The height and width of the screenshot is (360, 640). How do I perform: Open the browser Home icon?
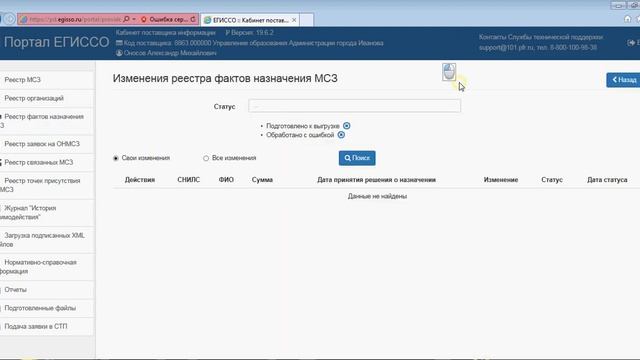click(x=627, y=19)
